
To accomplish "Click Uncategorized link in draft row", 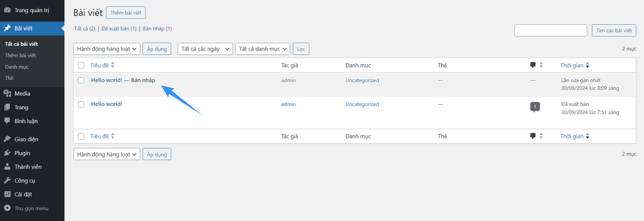I will point(362,80).
